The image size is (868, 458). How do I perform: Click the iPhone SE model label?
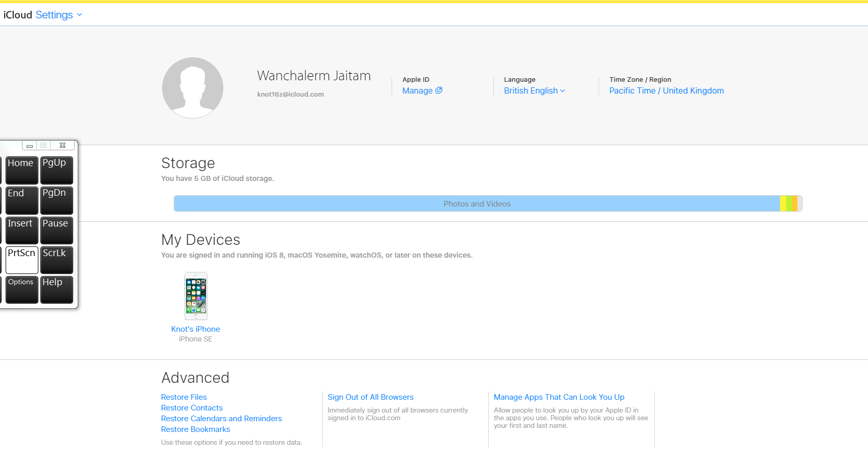click(195, 339)
